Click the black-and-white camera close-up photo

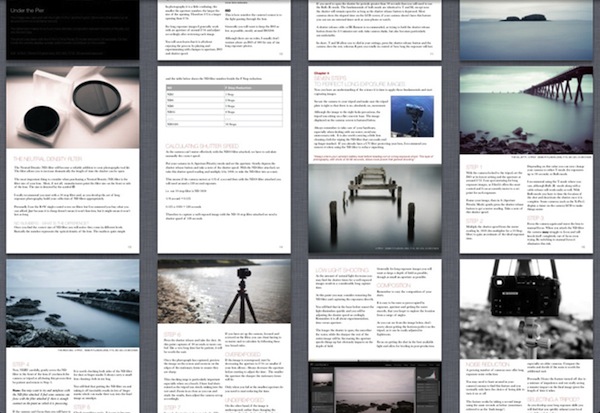point(526,309)
